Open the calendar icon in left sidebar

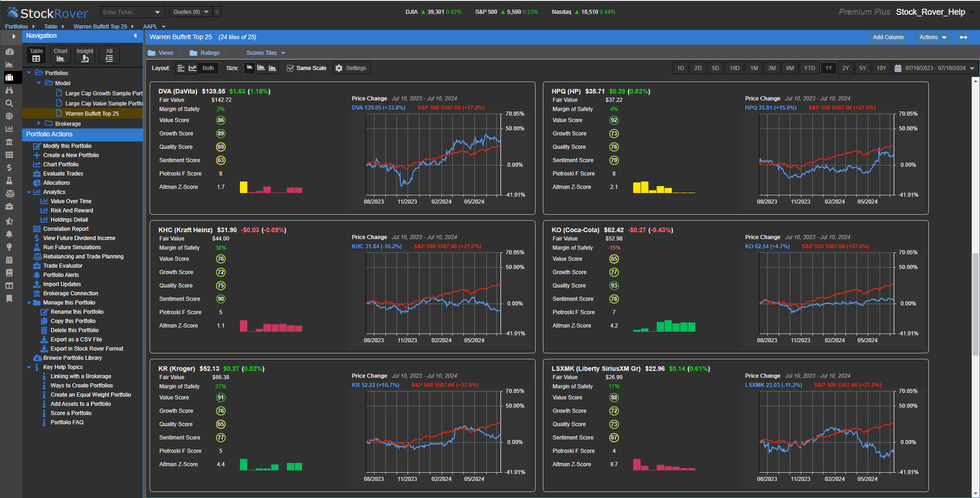[9, 260]
